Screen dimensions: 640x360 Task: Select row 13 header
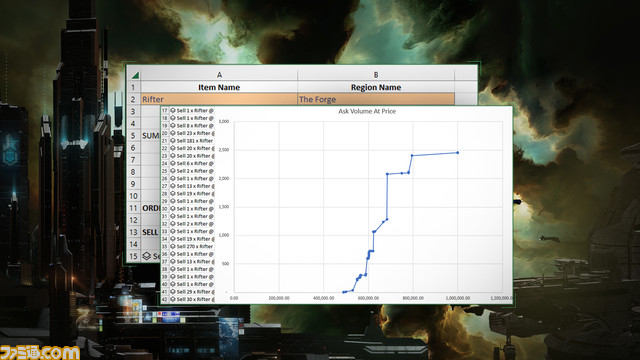133,232
